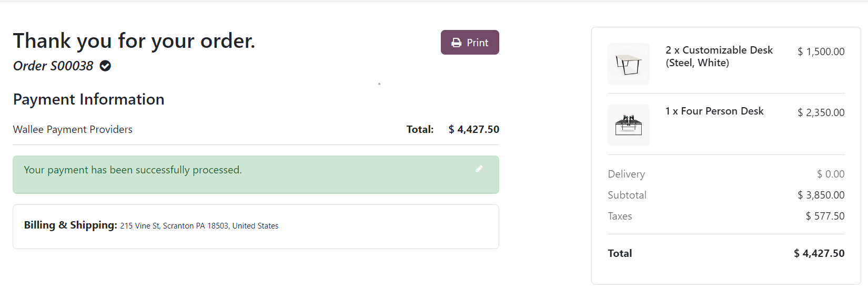Image resolution: width=868 pixels, height=290 pixels.
Task: Click the Wallee Payment Providers text
Action: tap(73, 129)
